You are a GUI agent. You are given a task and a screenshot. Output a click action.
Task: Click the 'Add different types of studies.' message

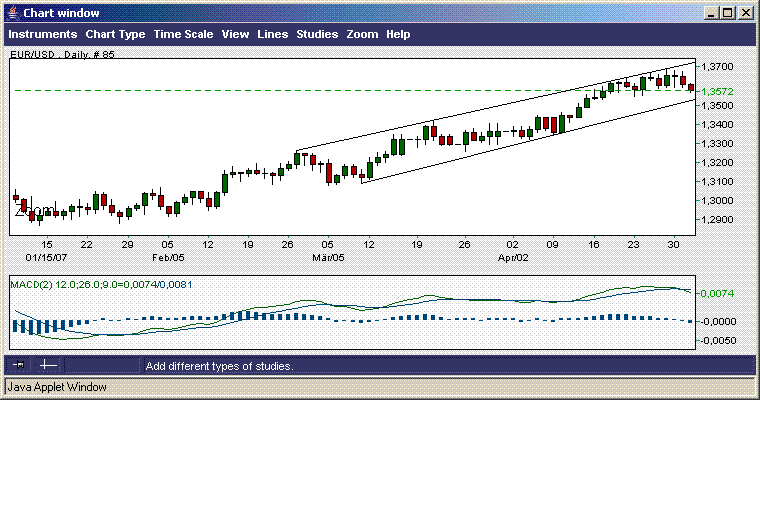[220, 366]
